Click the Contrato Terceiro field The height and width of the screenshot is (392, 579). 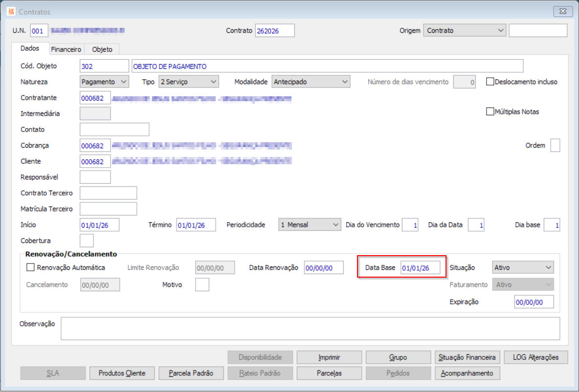tap(109, 193)
